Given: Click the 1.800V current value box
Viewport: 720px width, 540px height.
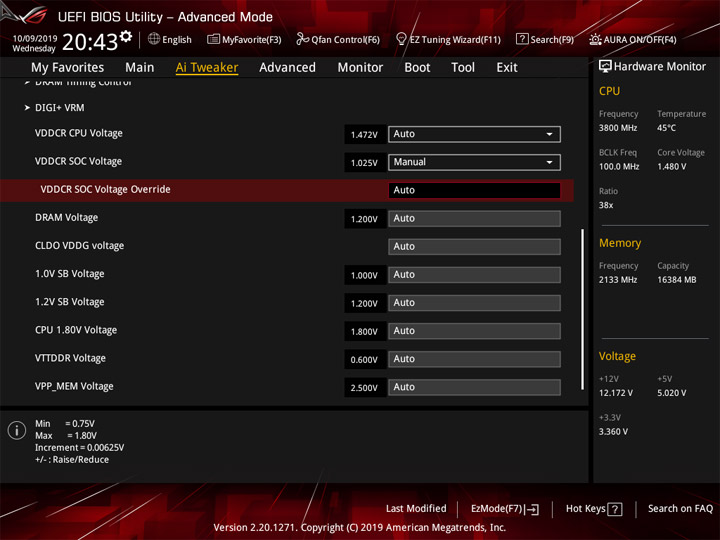Looking at the screenshot, I should (365, 332).
